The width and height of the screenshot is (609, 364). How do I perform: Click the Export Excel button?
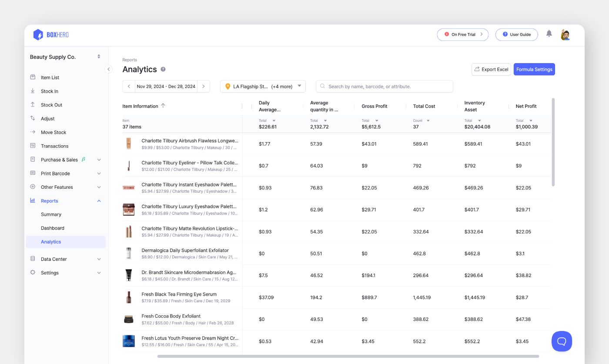pyautogui.click(x=491, y=69)
